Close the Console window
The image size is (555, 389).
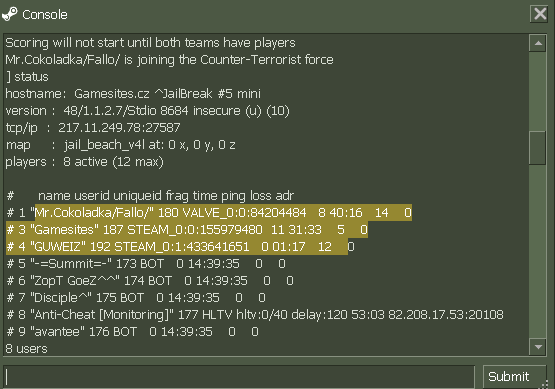(540, 14)
